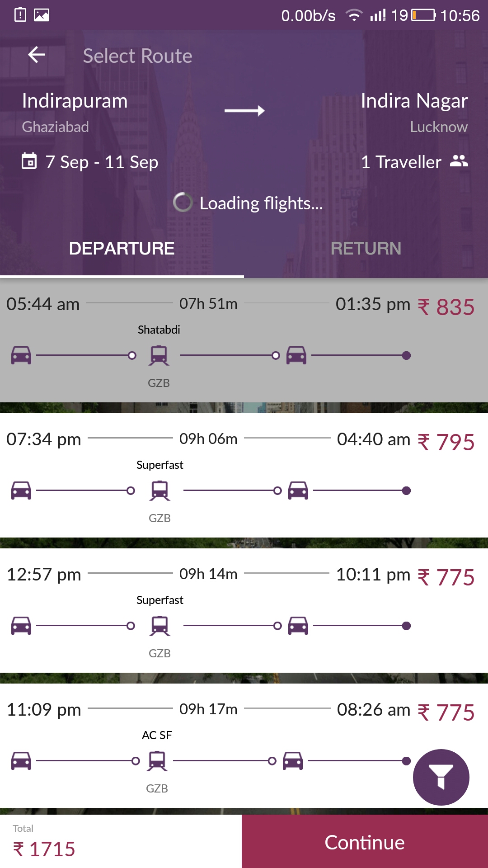488x868 pixels.
Task: Tap the calendar icon beside the dates
Action: pyautogui.click(x=29, y=161)
